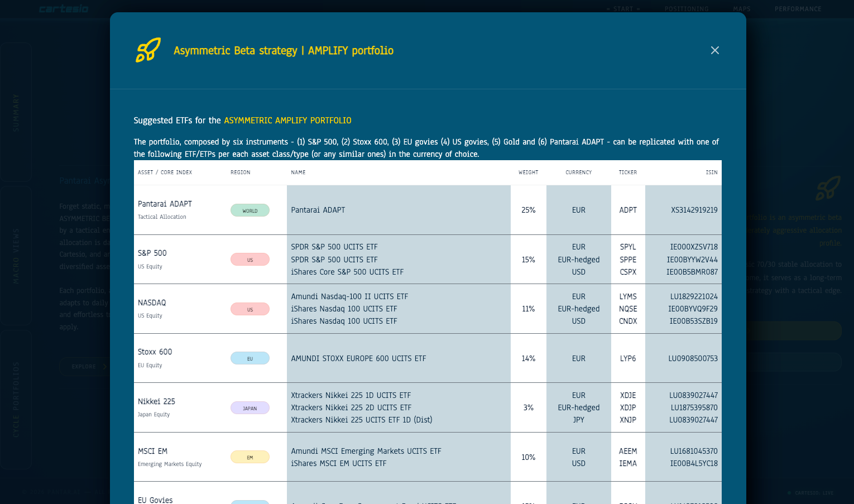The image size is (854, 504).
Task: Click the iShares Core S&P 500 UCITS ETF name
Action: (347, 272)
